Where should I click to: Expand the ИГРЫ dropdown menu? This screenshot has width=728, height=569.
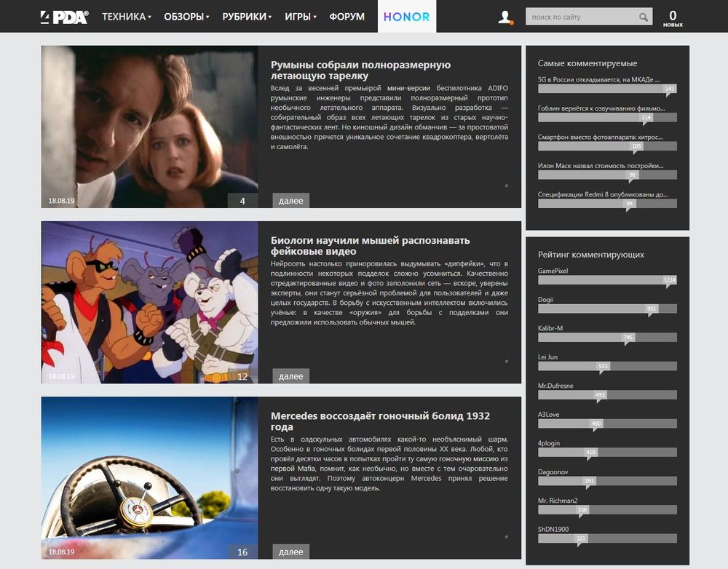tap(301, 17)
